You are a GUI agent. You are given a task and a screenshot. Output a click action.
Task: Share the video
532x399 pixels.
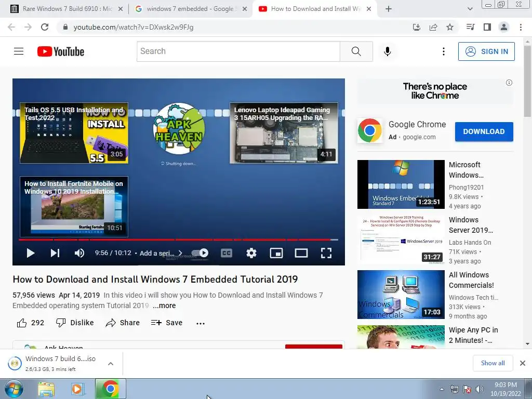(x=123, y=323)
